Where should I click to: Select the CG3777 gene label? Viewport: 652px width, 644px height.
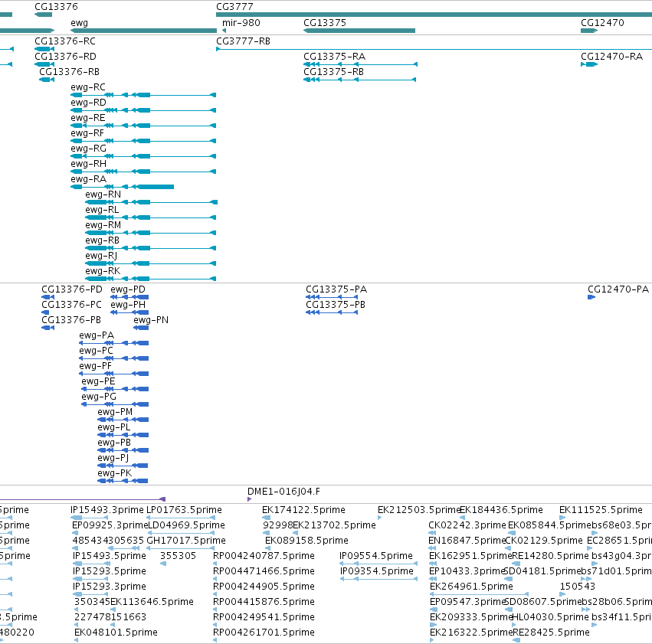point(234,7)
